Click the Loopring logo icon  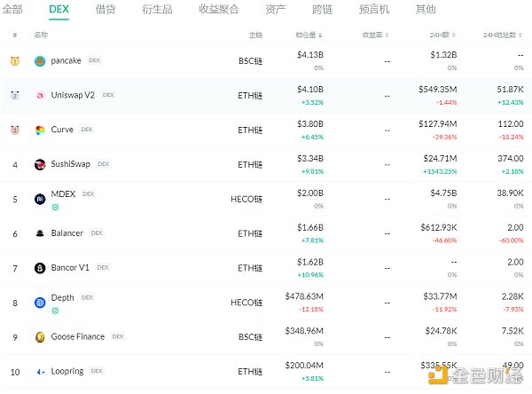(40, 371)
